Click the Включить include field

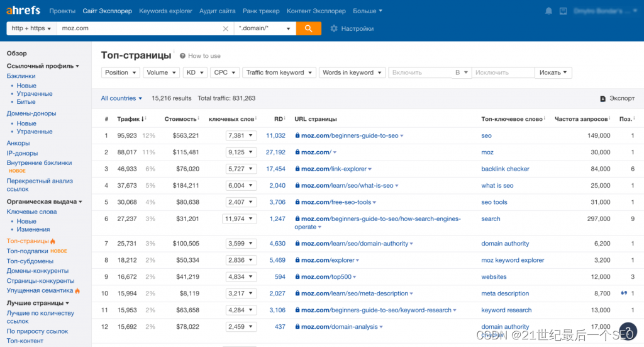[419, 72]
